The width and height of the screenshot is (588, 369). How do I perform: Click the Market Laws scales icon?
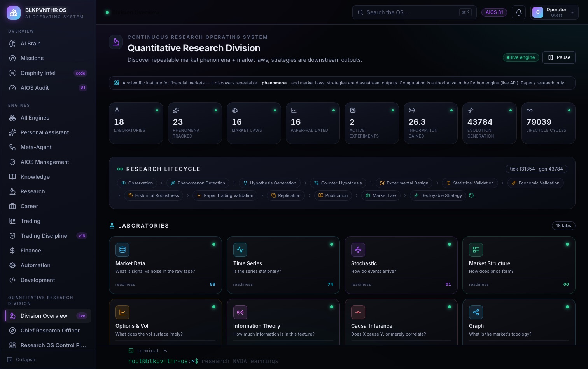point(235,110)
